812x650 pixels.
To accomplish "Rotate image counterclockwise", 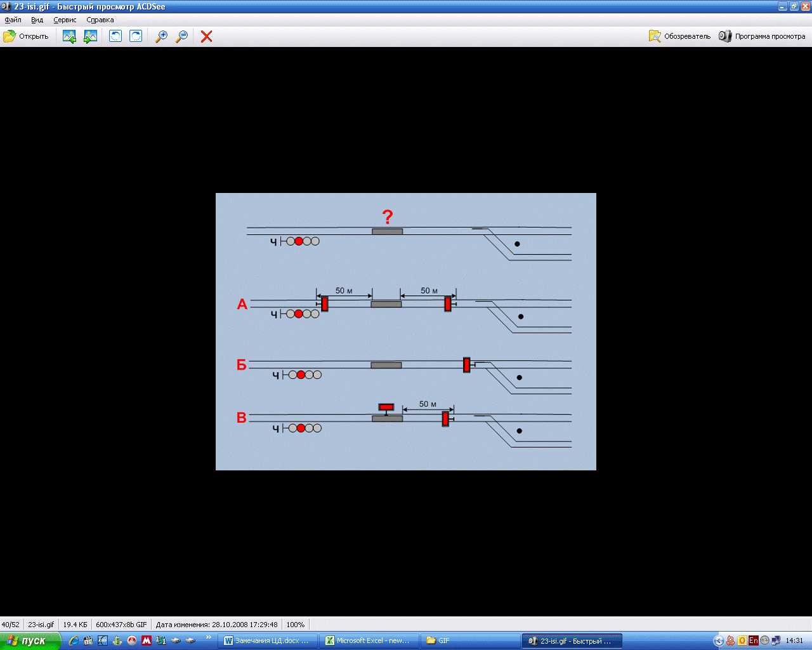I will [x=115, y=36].
